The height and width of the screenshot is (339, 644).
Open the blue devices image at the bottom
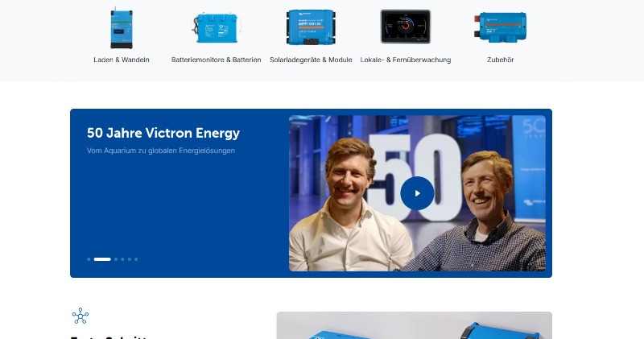pyautogui.click(x=414, y=325)
